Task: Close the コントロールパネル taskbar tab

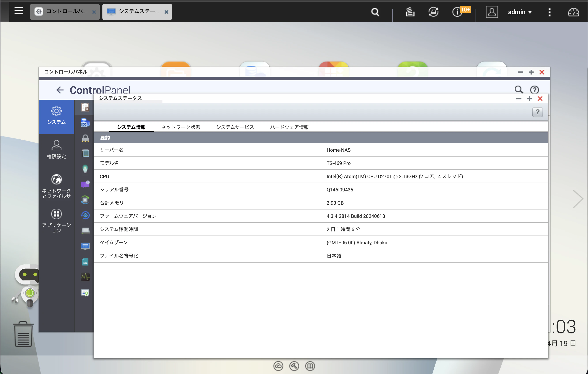Action: coord(94,12)
